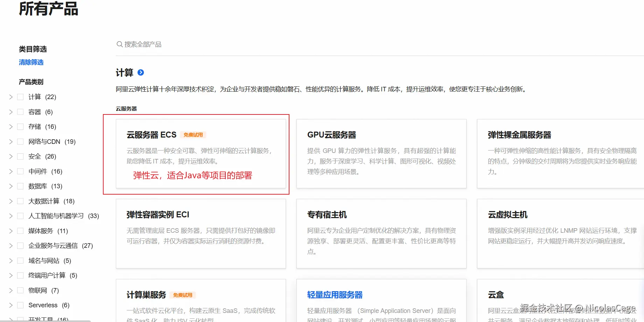Check the 媒体服务 (11) checkbox
Viewport: 644px width, 322px height.
click(x=20, y=231)
